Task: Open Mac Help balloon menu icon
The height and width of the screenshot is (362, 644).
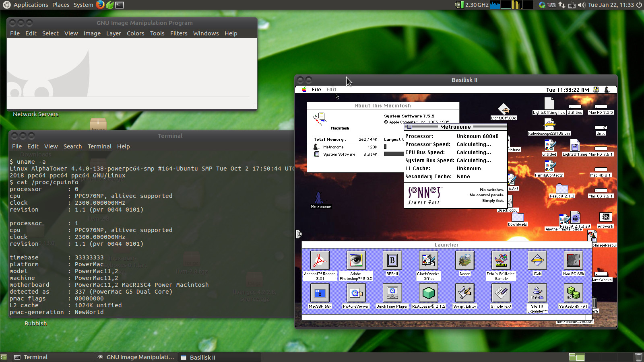Action: click(596, 90)
